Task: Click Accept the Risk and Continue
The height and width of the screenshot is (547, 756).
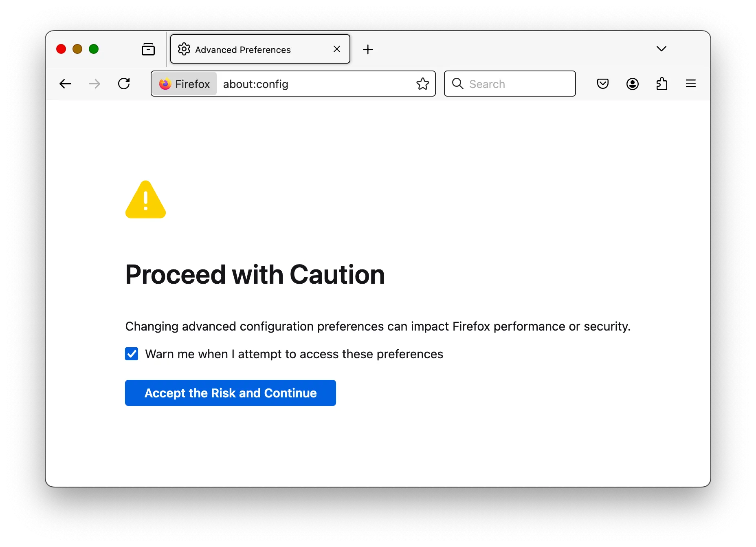Action: tap(230, 393)
